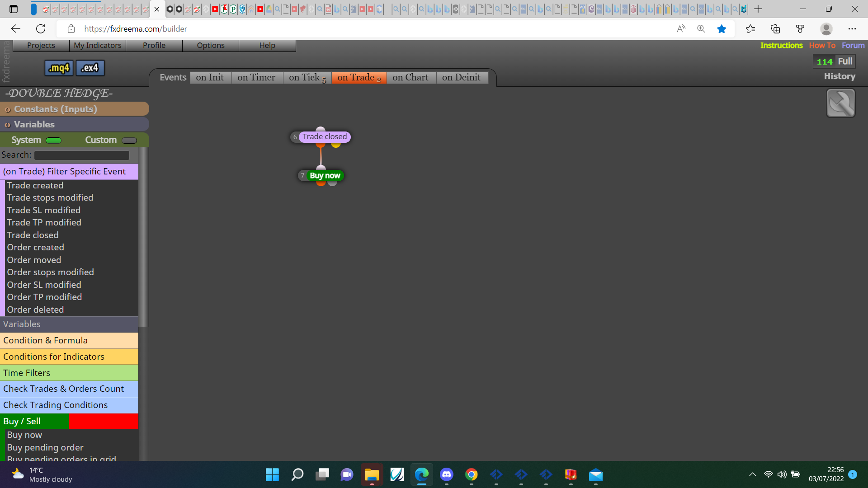Open the History panel
Viewport: 868px width, 488px height.
[x=840, y=76]
